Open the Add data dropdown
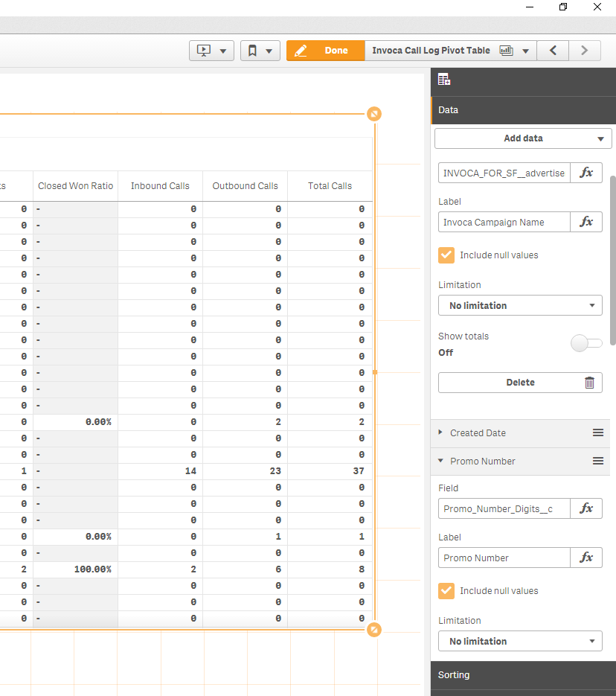The width and height of the screenshot is (616, 696). (x=522, y=138)
